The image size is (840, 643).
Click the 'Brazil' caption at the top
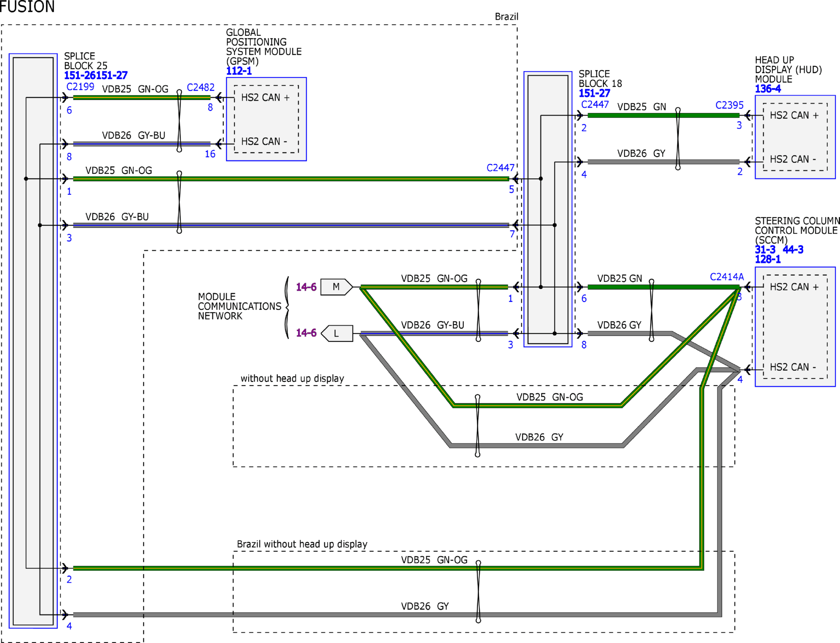pos(507,17)
